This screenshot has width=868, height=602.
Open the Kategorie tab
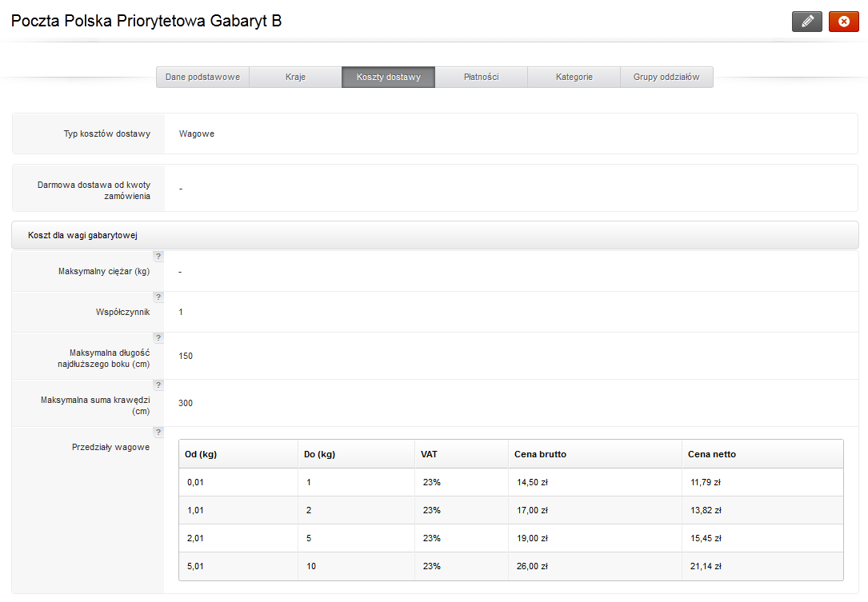[574, 77]
